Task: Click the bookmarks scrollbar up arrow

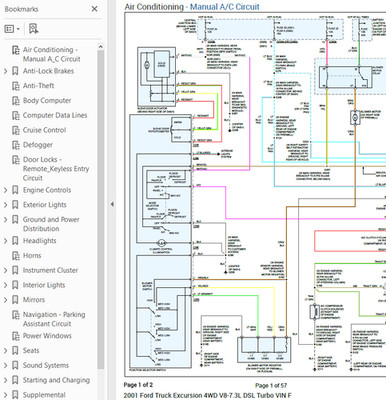Action: (101, 47)
